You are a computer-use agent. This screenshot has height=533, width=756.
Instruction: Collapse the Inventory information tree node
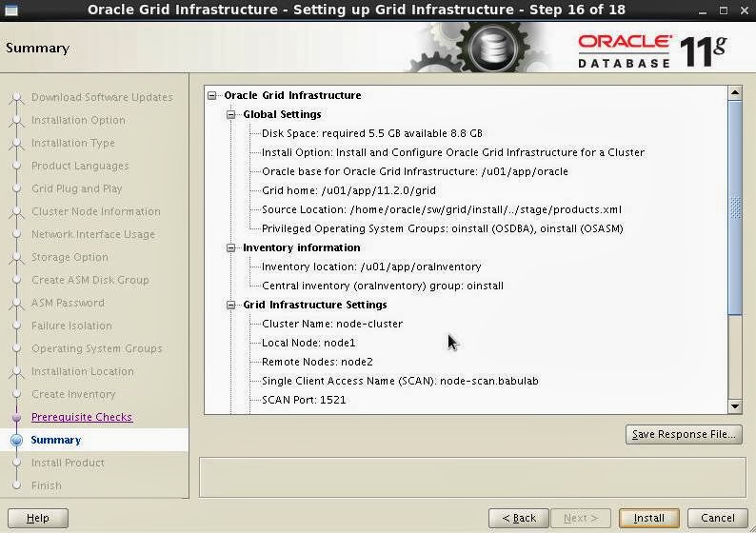point(231,247)
